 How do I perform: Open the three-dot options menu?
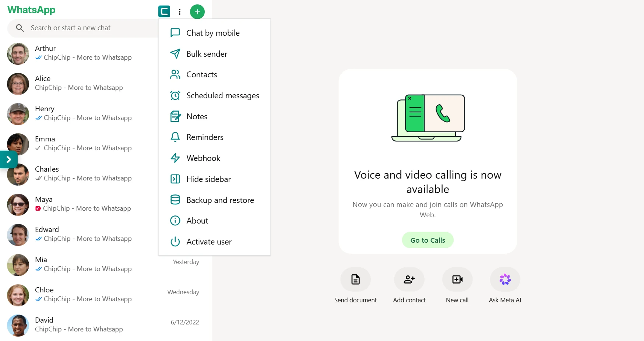coord(180,12)
